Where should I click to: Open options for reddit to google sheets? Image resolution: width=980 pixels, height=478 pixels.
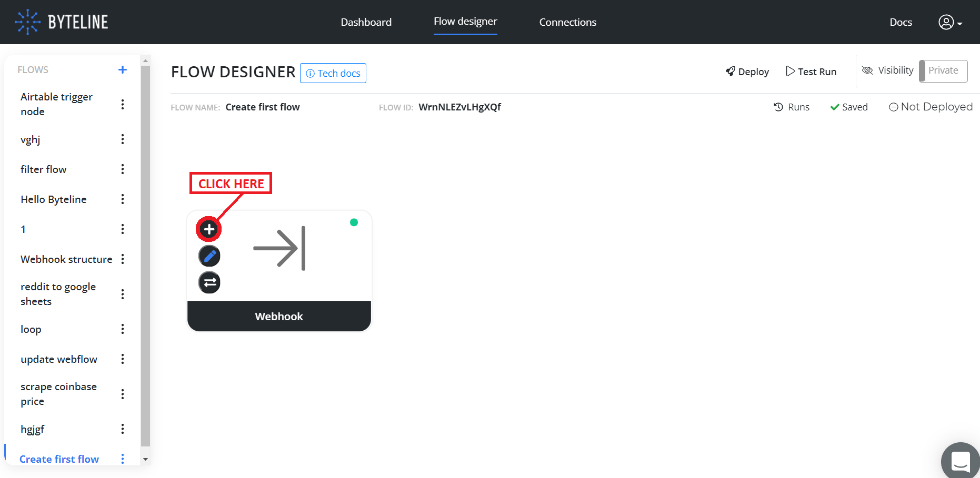tap(123, 294)
